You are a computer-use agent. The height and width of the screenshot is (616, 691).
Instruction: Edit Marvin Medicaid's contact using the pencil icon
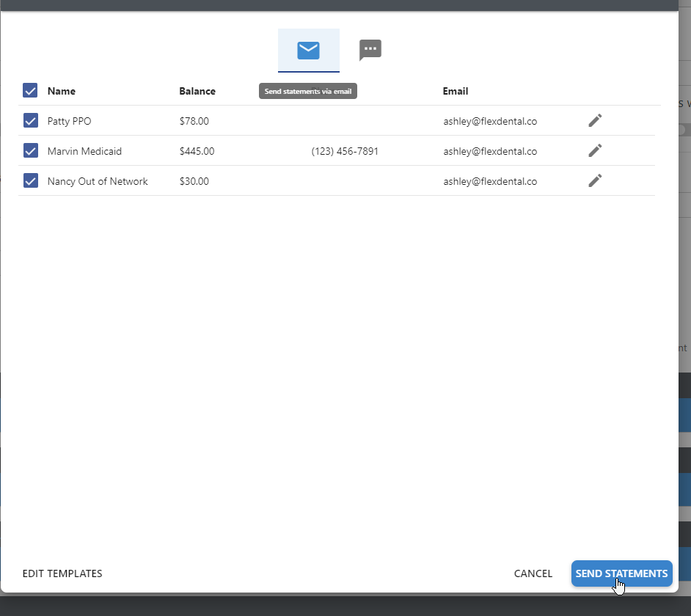(595, 150)
